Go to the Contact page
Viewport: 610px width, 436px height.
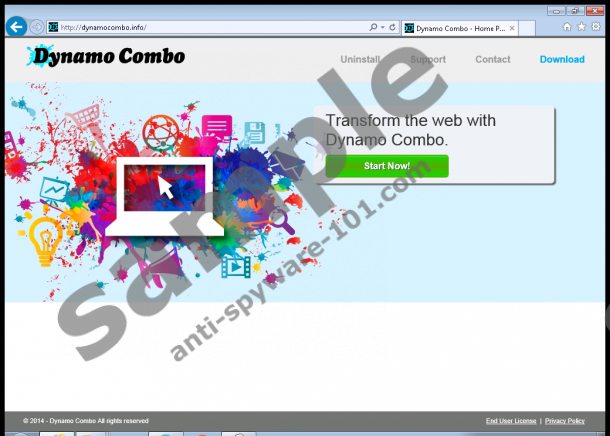pyautogui.click(x=492, y=60)
